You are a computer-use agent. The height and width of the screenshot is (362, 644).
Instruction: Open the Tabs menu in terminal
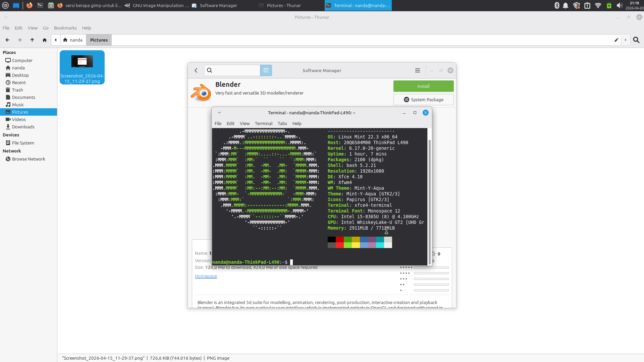(x=282, y=123)
